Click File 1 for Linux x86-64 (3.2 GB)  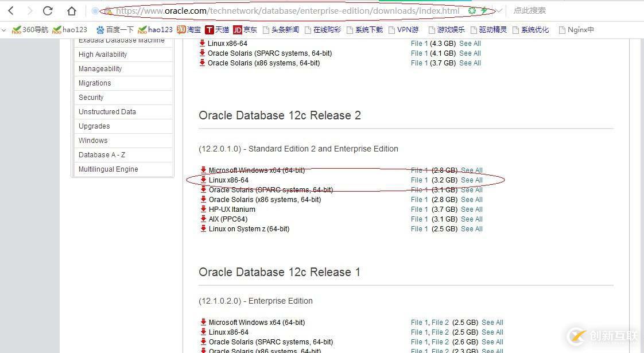tap(419, 180)
